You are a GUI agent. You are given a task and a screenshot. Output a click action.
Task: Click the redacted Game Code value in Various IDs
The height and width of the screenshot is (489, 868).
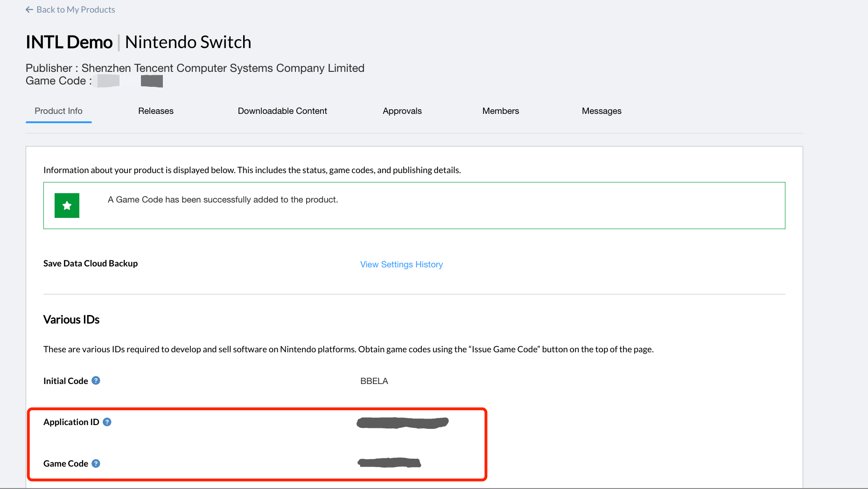point(389,463)
